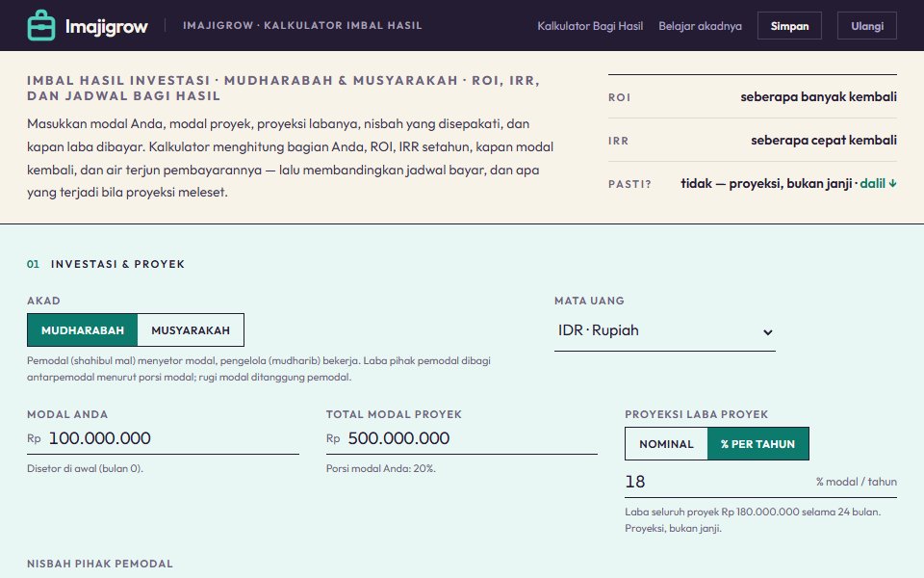Select the Mudharabah akad option
924x578 pixels.
point(83,330)
